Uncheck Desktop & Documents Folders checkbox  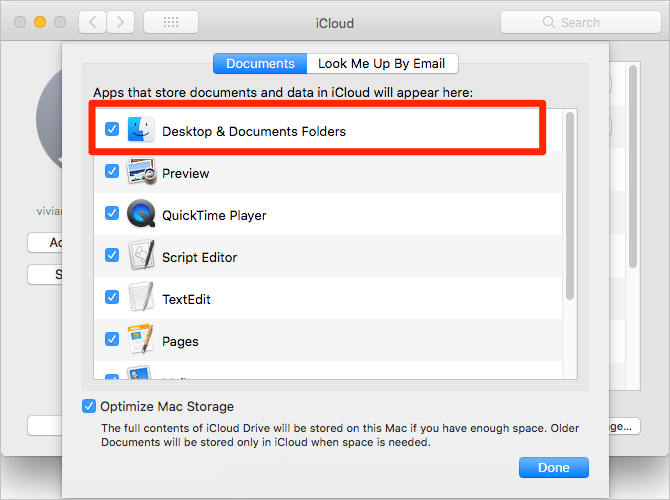tap(112, 130)
